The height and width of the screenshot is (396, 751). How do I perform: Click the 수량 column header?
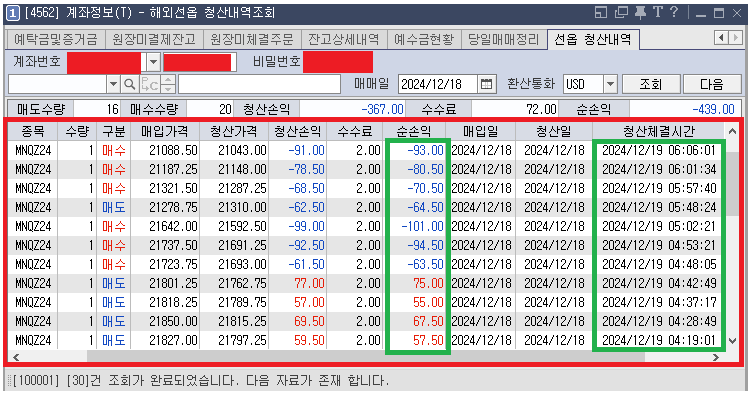point(77,131)
